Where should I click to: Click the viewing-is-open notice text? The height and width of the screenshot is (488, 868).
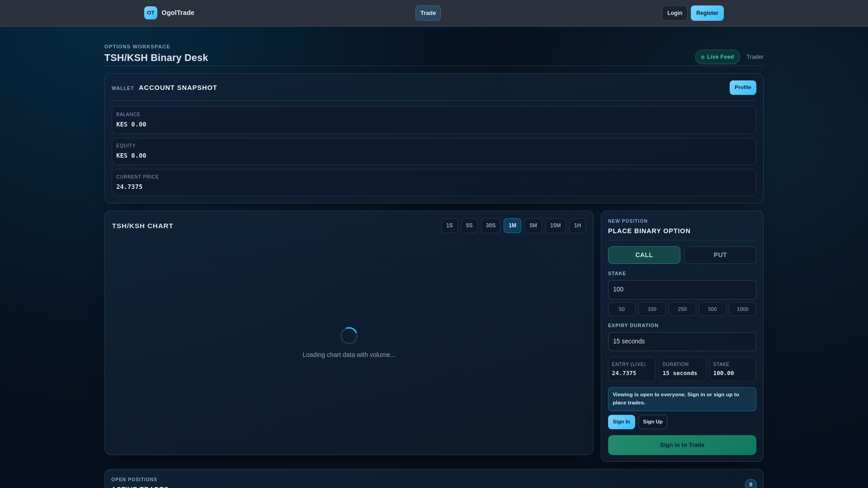pyautogui.click(x=676, y=399)
